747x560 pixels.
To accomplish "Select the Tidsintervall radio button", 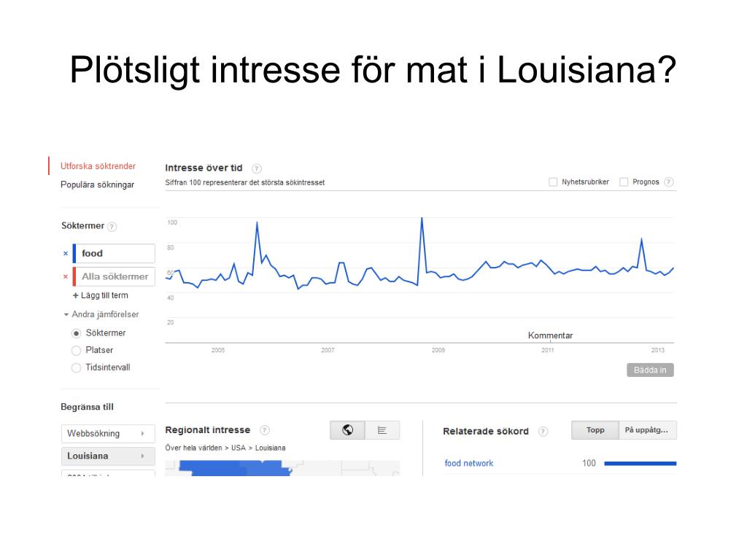I will [76, 367].
